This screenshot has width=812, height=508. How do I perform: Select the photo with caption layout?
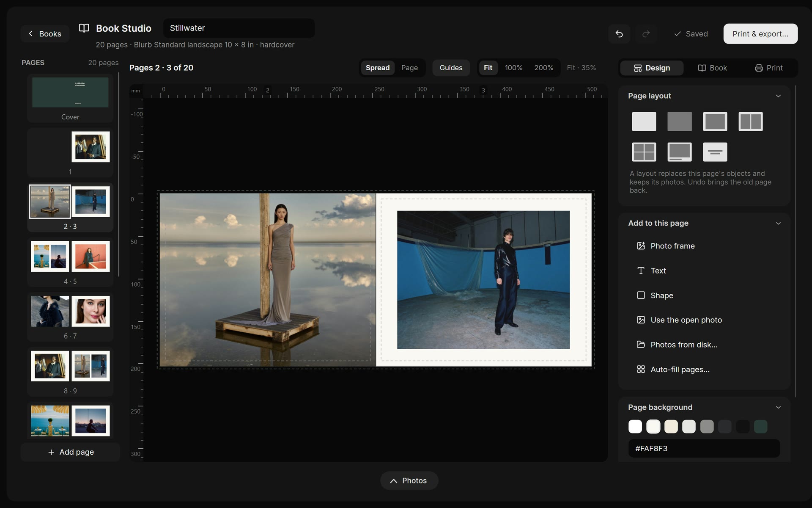[679, 152]
